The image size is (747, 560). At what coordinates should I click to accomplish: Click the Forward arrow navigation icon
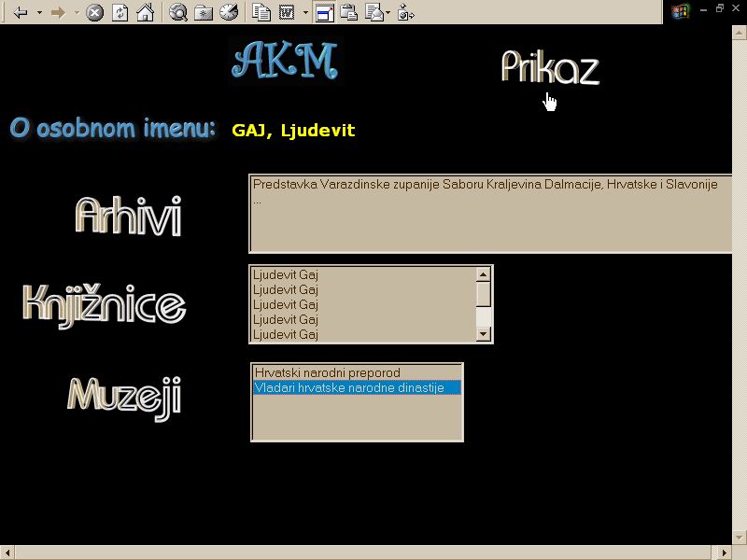58,13
